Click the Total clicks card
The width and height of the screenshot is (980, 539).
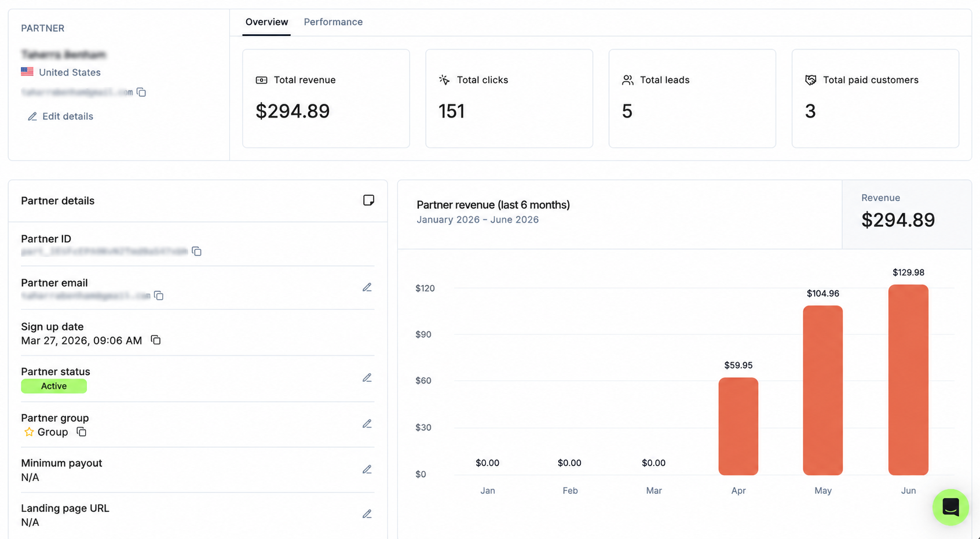[509, 99]
